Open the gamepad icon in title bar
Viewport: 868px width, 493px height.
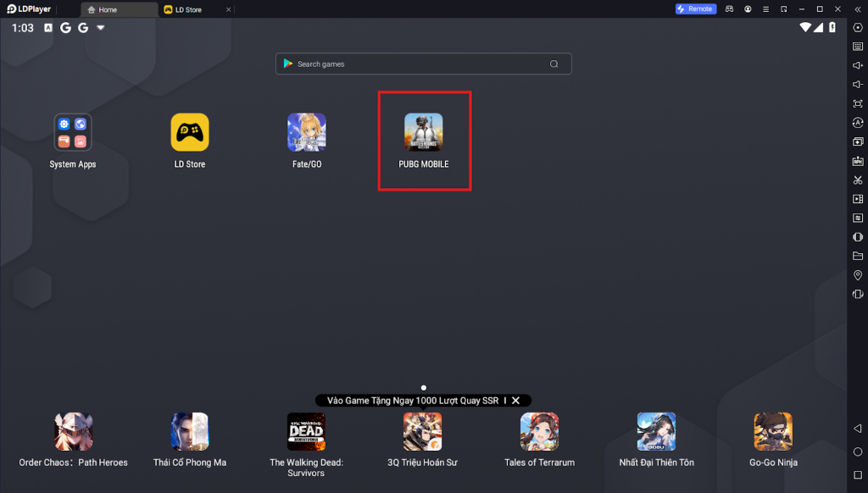(x=729, y=8)
